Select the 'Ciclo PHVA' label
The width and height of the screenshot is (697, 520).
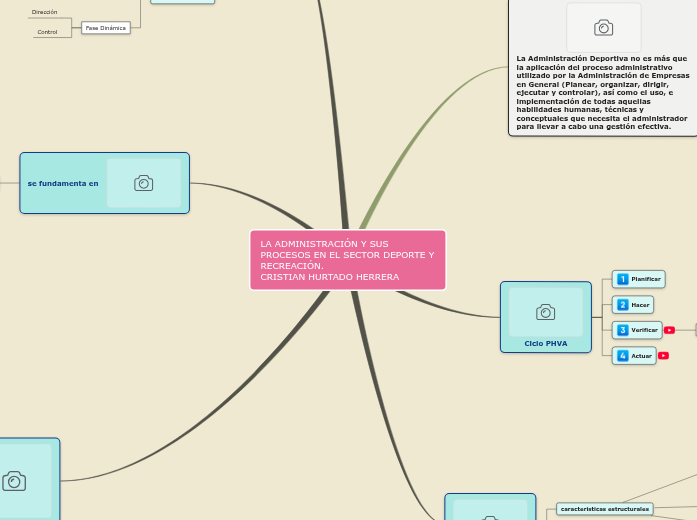pyautogui.click(x=545, y=343)
